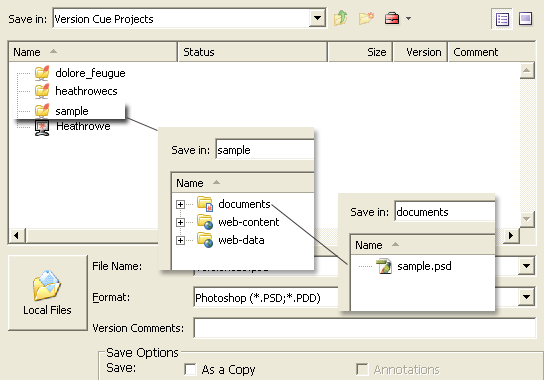Screen dimensions: 544x380
Task: Click the Version Comments text field
Action: 365,328
